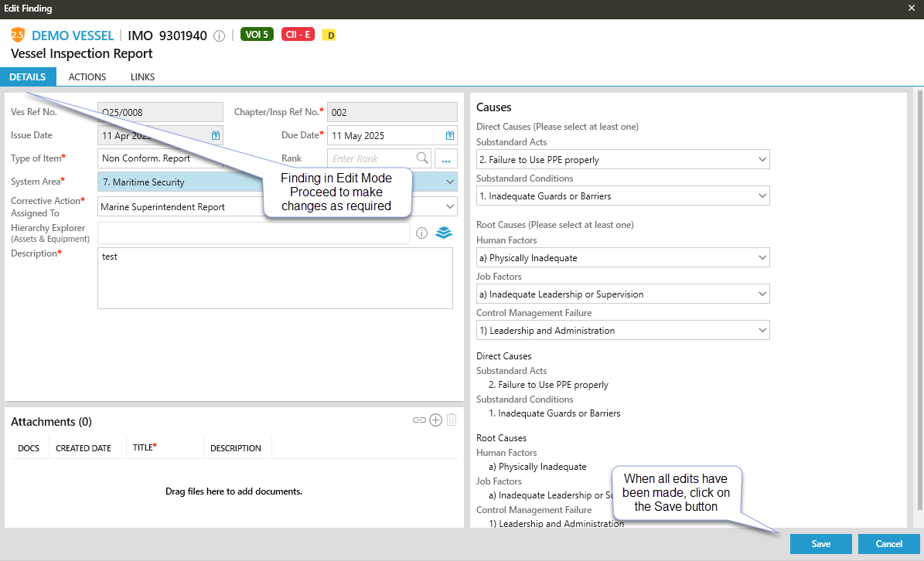Open the Substandard Conditions dropdown
Viewport: 924px width, 561px height.
[623, 196]
